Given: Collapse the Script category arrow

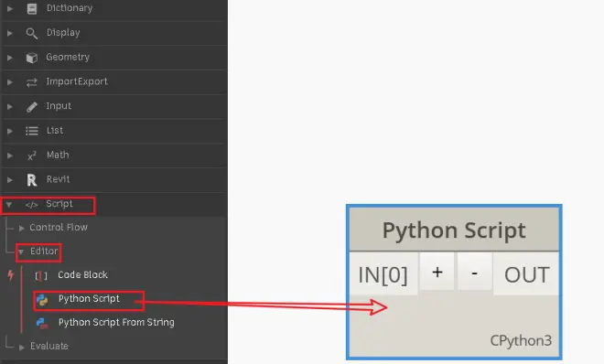Looking at the screenshot, I should tap(9, 204).
